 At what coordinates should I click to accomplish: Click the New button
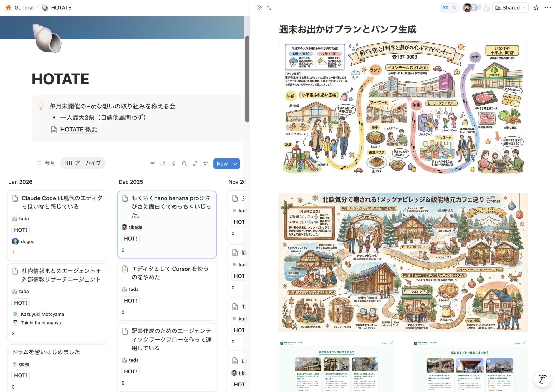(222, 164)
